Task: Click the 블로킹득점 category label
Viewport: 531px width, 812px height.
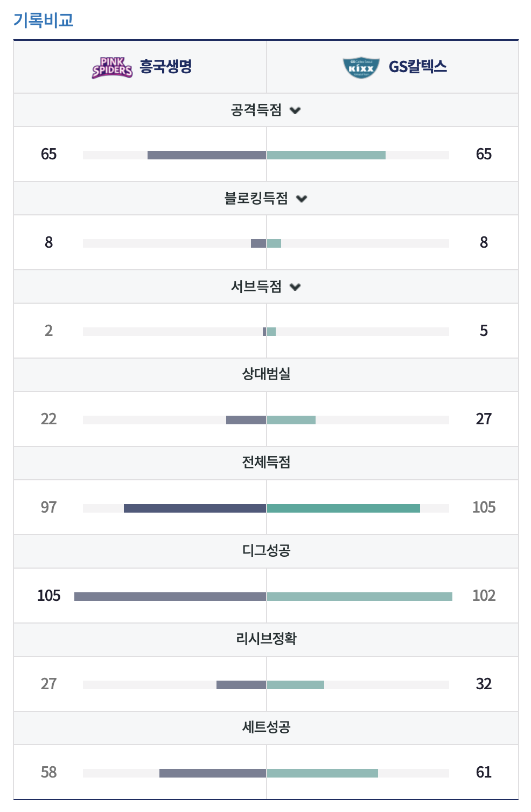Action: [x=256, y=199]
